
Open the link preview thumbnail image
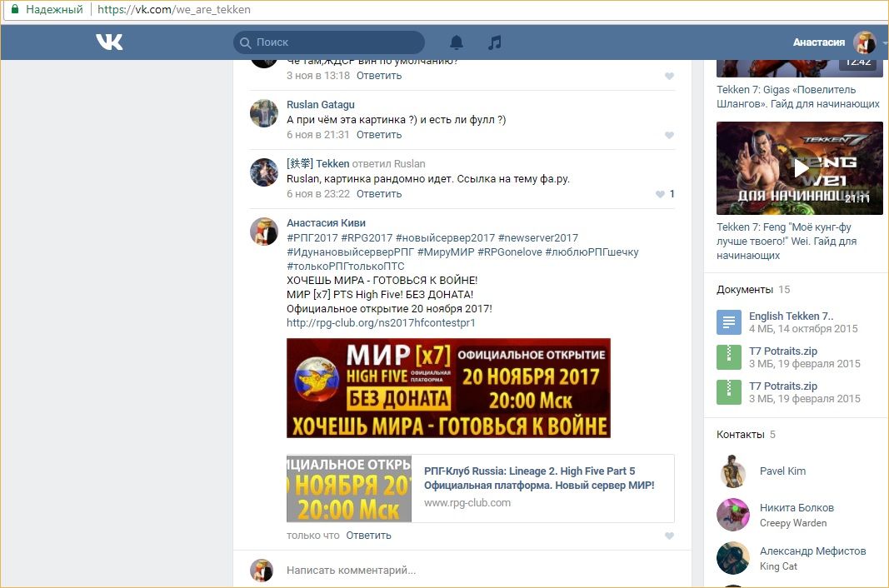pos(348,488)
